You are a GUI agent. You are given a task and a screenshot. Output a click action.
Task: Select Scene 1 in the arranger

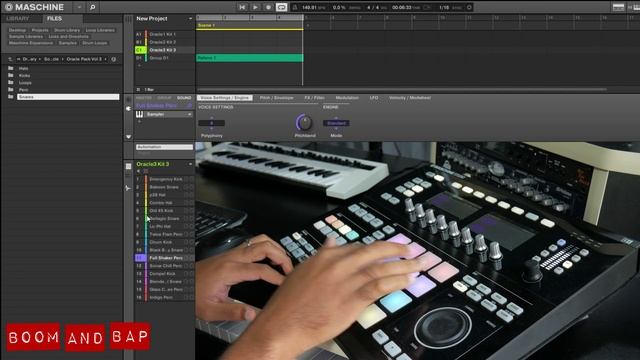point(249,25)
